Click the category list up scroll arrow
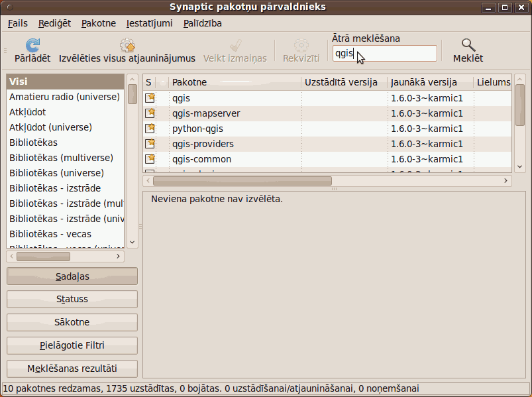This screenshot has width=532, height=397. 133,79
